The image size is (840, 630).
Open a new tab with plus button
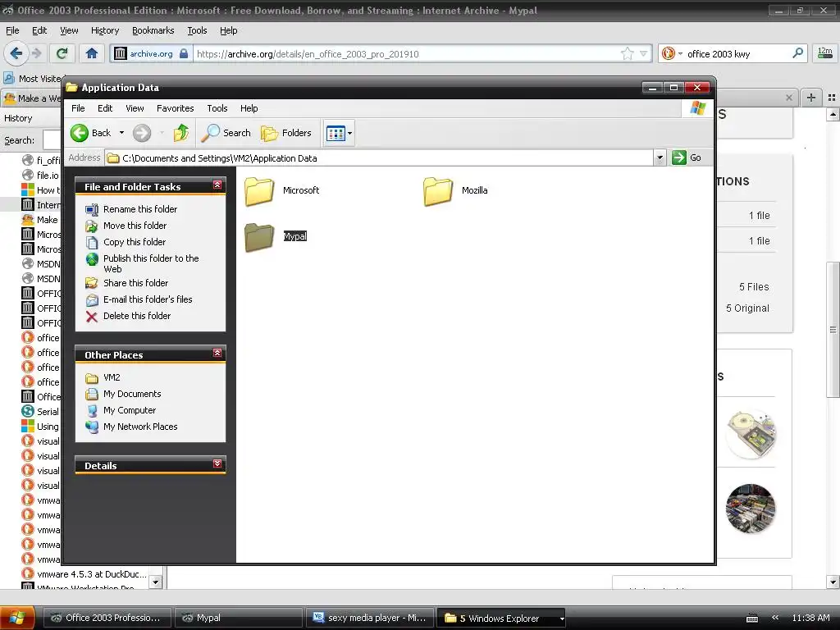(x=811, y=98)
